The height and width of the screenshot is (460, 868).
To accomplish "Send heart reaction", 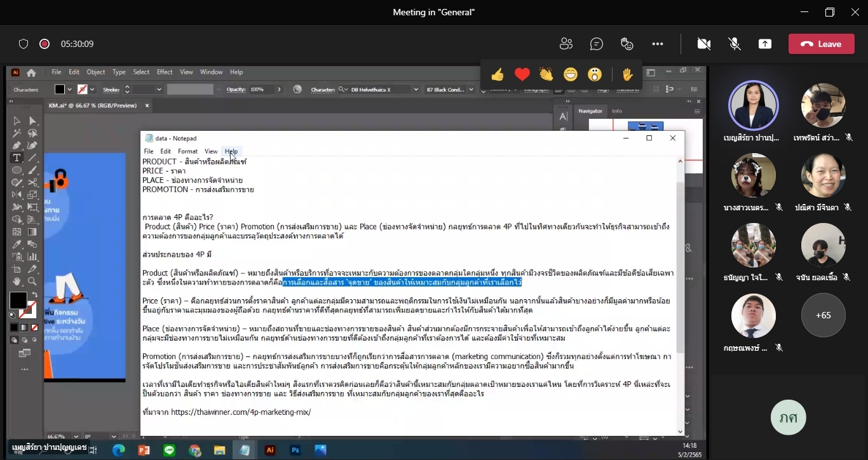I will [x=522, y=75].
